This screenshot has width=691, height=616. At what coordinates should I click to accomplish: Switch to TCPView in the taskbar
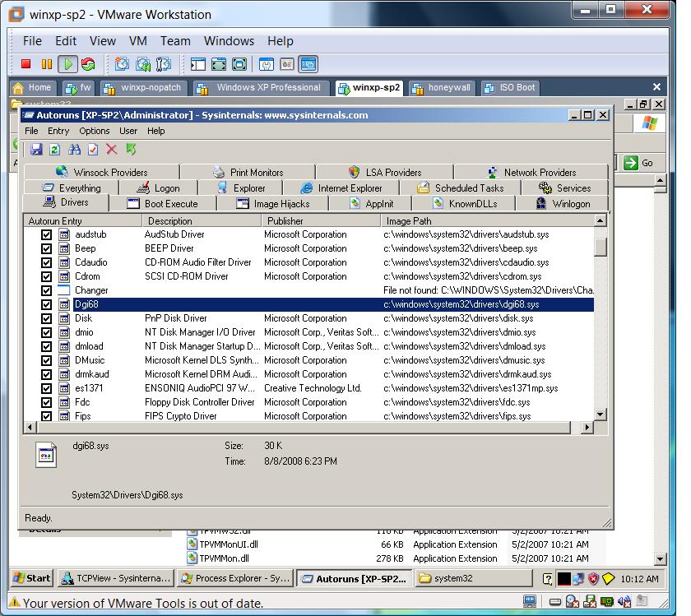point(116,578)
